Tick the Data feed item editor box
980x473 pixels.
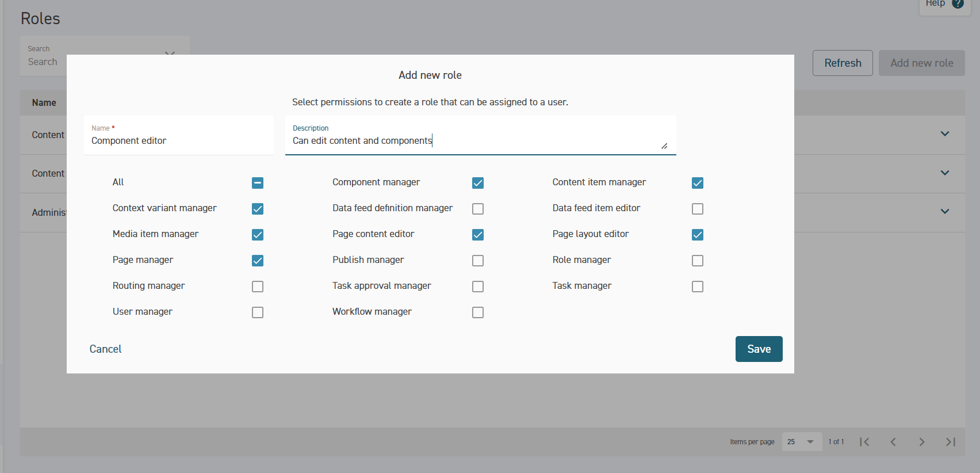pos(698,209)
